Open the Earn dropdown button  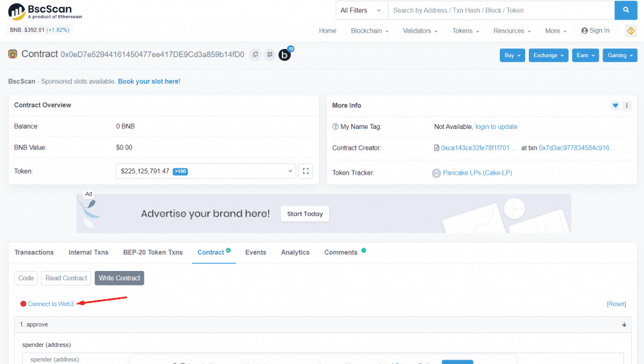586,55
